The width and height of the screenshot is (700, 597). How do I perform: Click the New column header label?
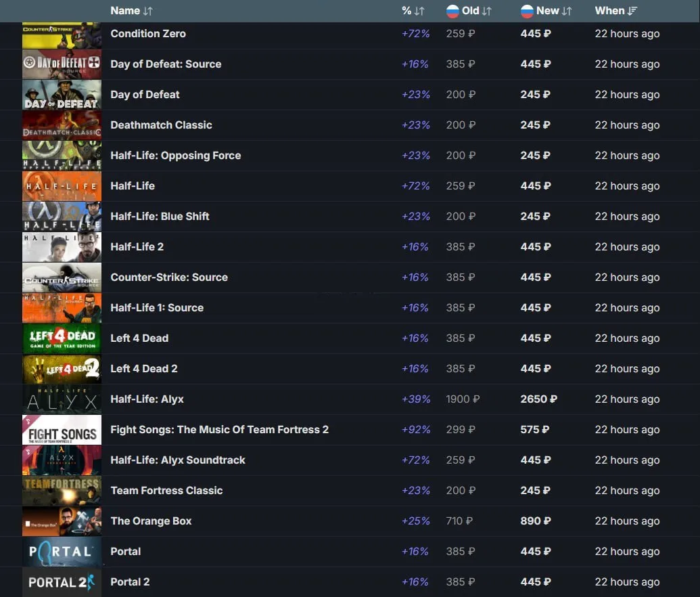coord(548,11)
